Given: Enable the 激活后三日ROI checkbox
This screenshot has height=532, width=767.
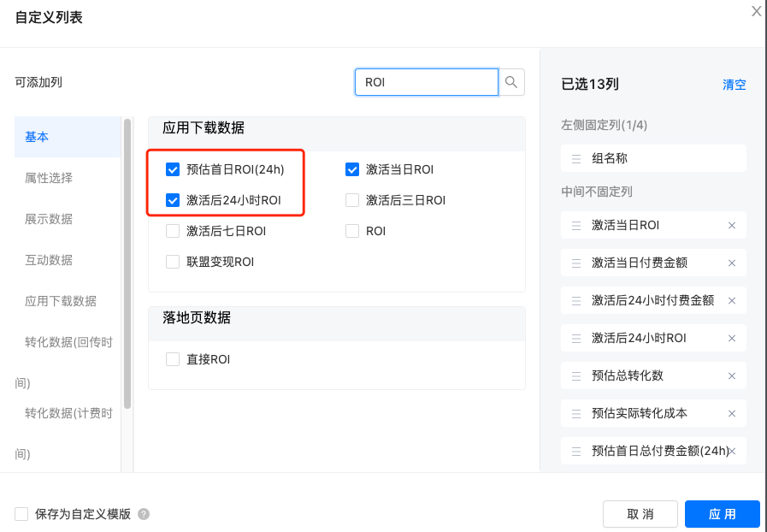Looking at the screenshot, I should click(351, 200).
